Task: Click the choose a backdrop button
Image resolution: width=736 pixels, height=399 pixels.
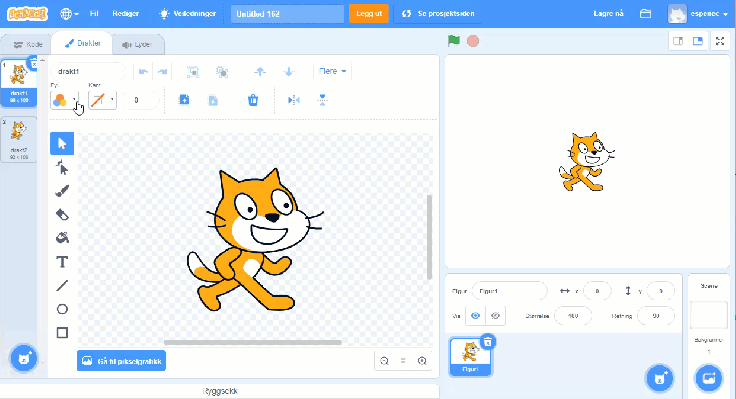Action: click(x=709, y=377)
